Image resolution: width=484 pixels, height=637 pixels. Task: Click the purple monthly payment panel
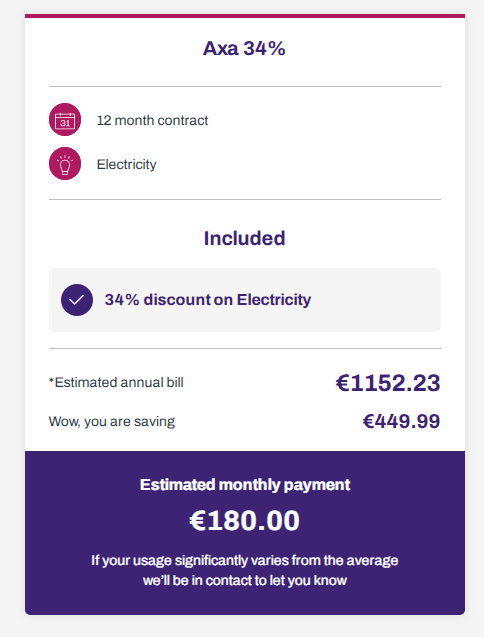245,533
